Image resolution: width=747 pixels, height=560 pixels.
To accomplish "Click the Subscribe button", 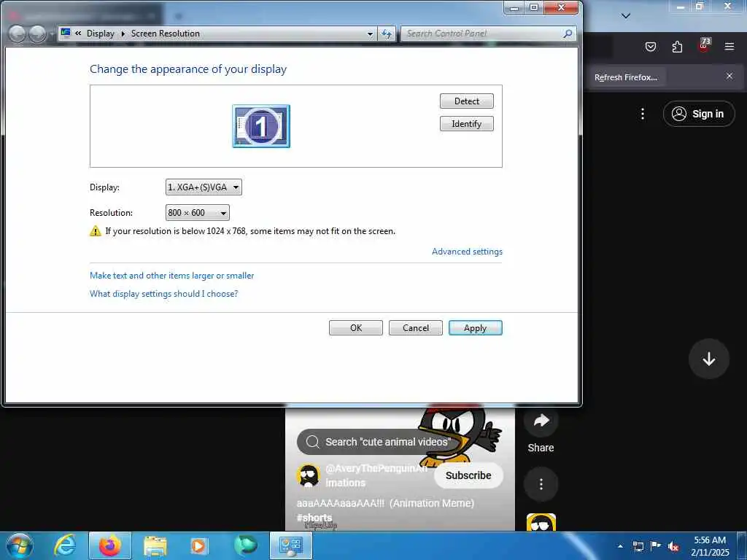I will pyautogui.click(x=468, y=475).
